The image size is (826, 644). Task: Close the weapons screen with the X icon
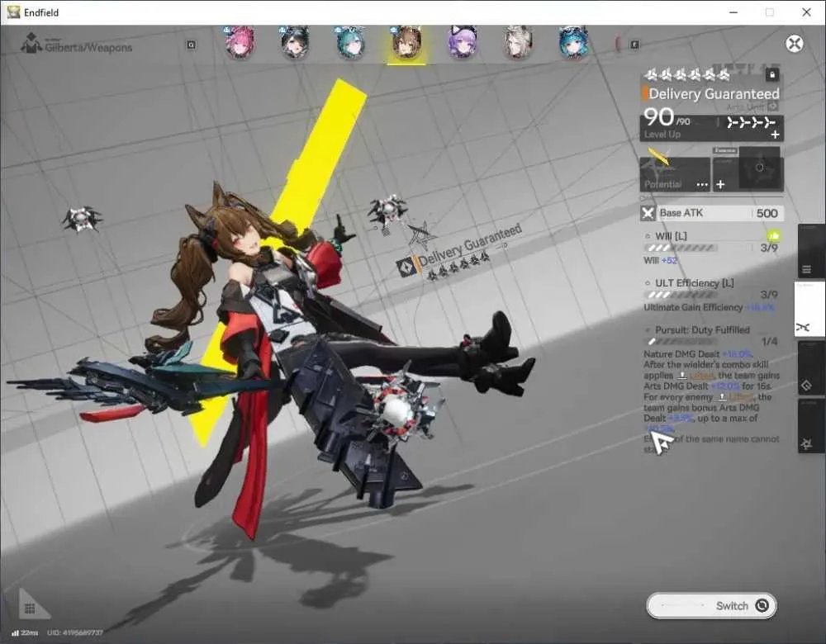[795, 43]
